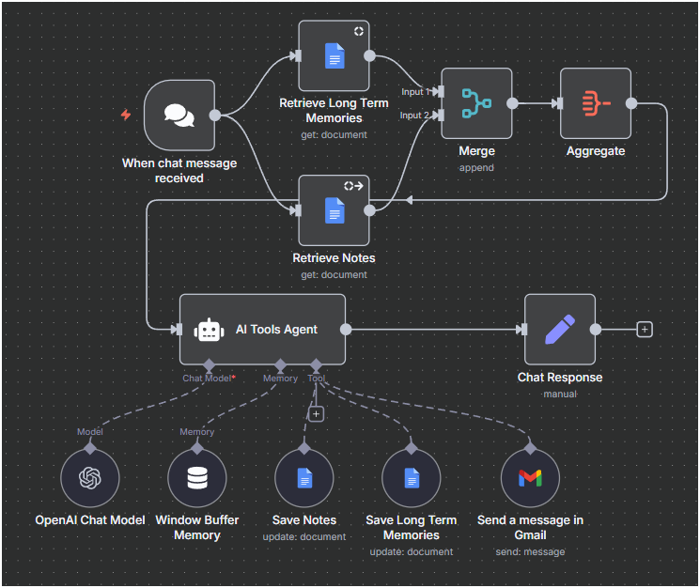Viewport: 700px width, 588px height.
Task: Add a tool via plus under Tool
Action: tap(317, 413)
